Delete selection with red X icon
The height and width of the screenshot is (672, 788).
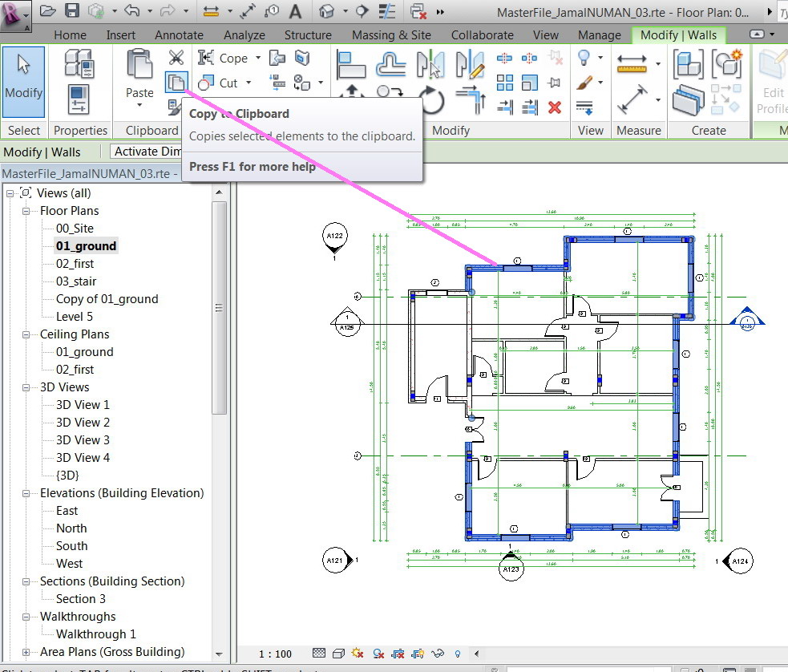pyautogui.click(x=554, y=107)
